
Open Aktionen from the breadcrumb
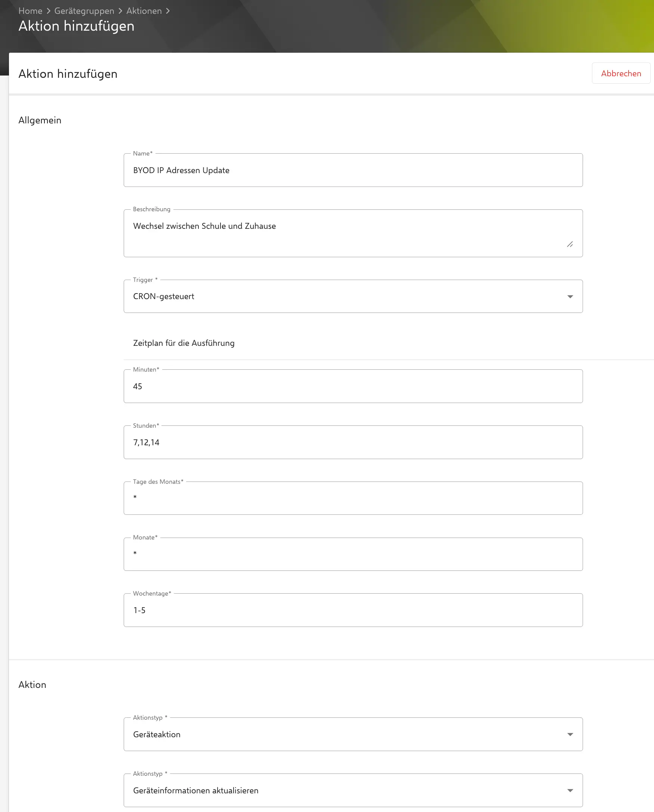point(144,11)
